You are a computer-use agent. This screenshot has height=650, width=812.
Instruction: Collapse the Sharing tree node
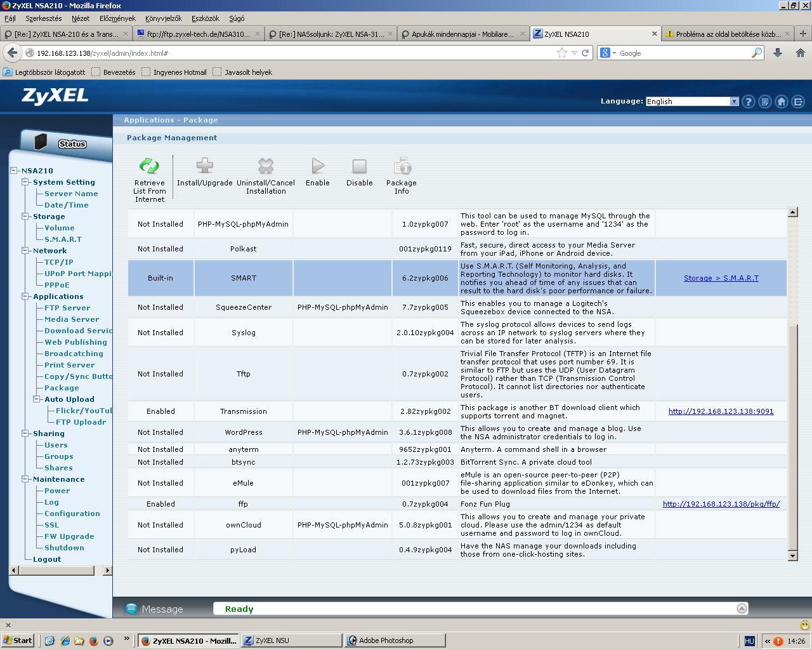(x=26, y=434)
